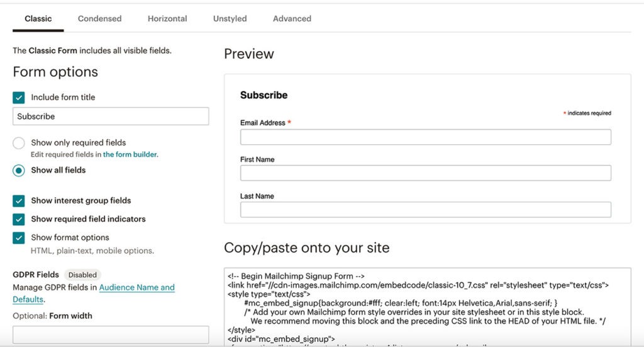644x347 pixels.
Task: Click the Subscribe heading in preview
Action: click(264, 95)
